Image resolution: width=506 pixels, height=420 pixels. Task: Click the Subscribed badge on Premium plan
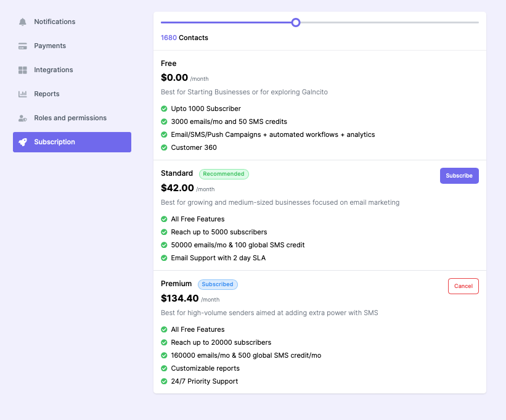(x=218, y=284)
